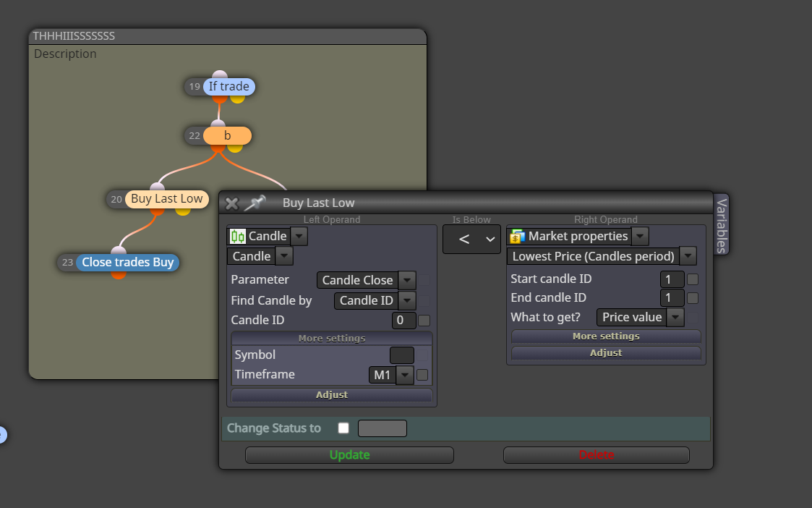Click the Change Status to value field
Screen dimensions: 812x508
(383, 428)
